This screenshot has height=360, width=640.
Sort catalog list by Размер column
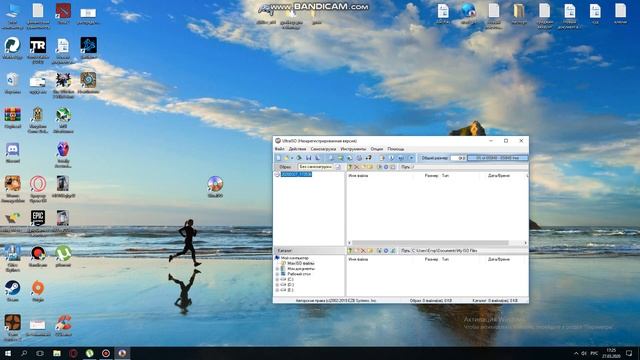pos(431,259)
